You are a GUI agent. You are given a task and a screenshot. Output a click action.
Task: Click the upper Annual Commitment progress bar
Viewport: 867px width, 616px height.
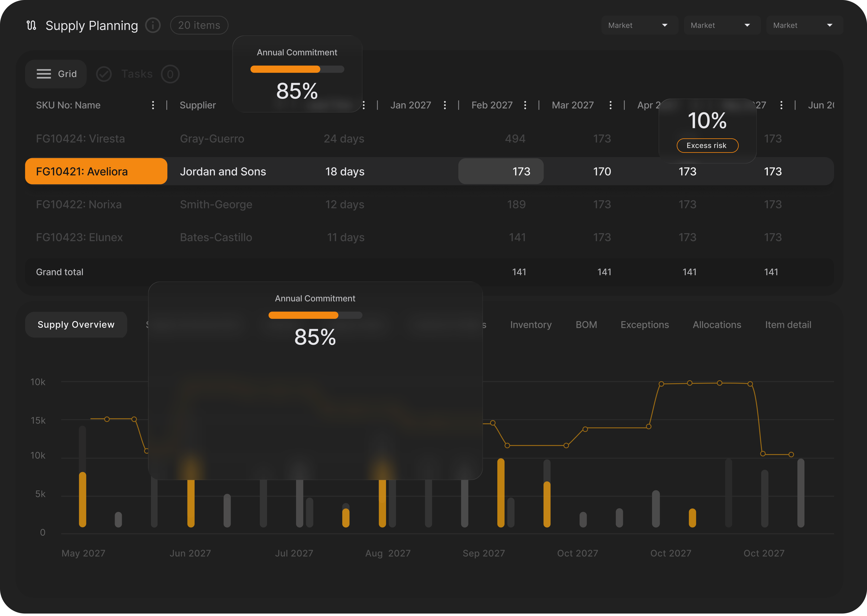point(297,69)
